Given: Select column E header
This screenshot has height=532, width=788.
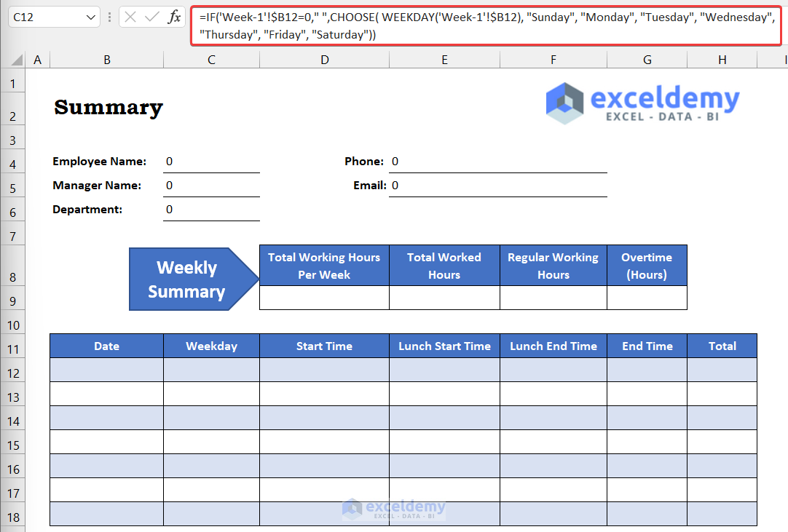Looking at the screenshot, I should [445, 60].
